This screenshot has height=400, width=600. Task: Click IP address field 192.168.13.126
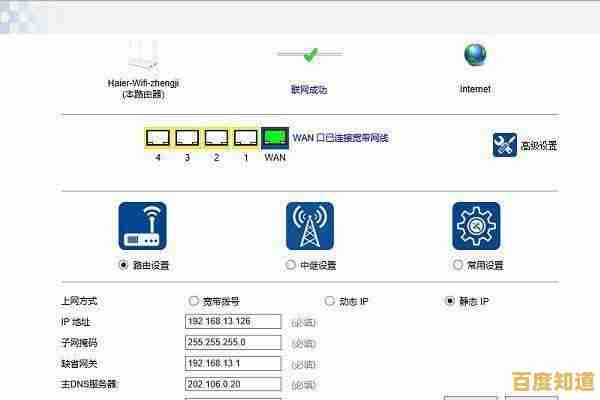[233, 322]
